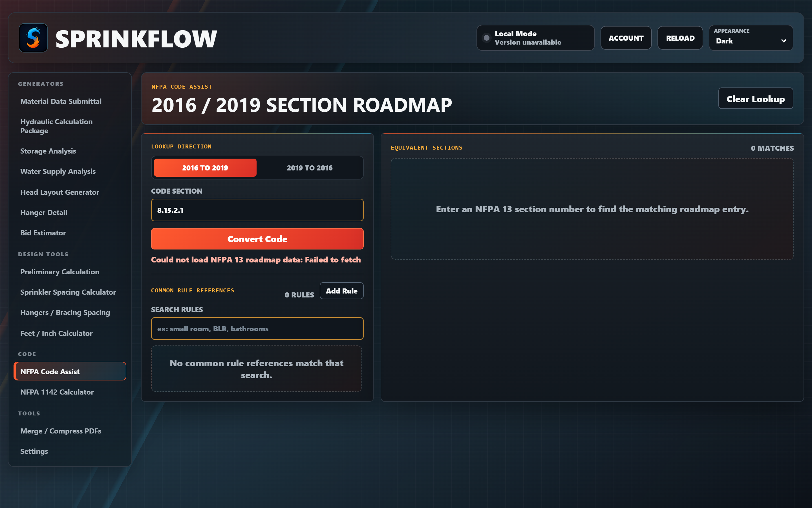Click the Convert Code button
Viewport: 812px width, 508px height.
click(x=257, y=239)
